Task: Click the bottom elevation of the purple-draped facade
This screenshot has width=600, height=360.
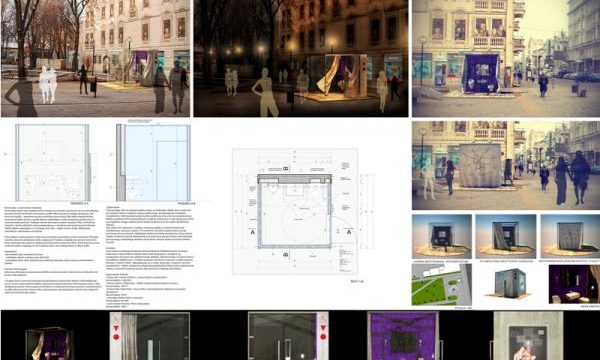Action: (403, 336)
